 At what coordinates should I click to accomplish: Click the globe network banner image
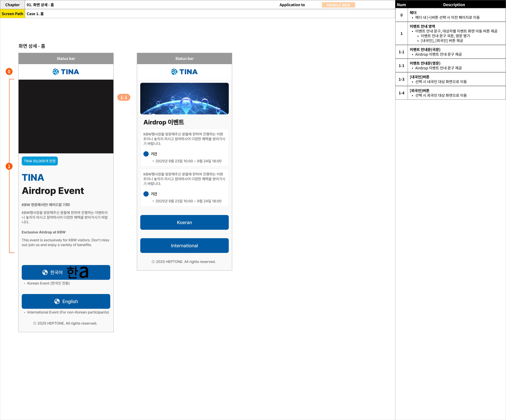(x=185, y=99)
